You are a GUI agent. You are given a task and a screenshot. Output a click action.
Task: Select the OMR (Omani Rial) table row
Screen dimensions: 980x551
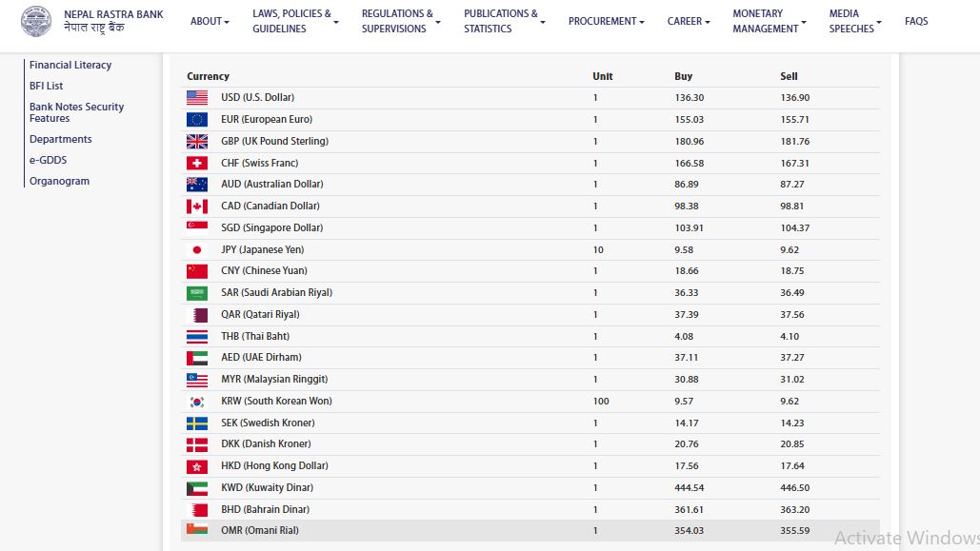point(530,531)
